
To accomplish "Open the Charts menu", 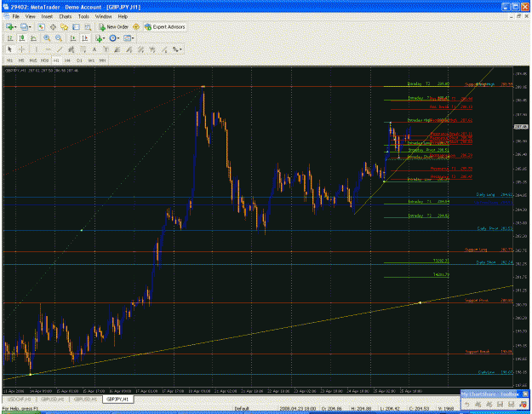I will coord(66,16).
